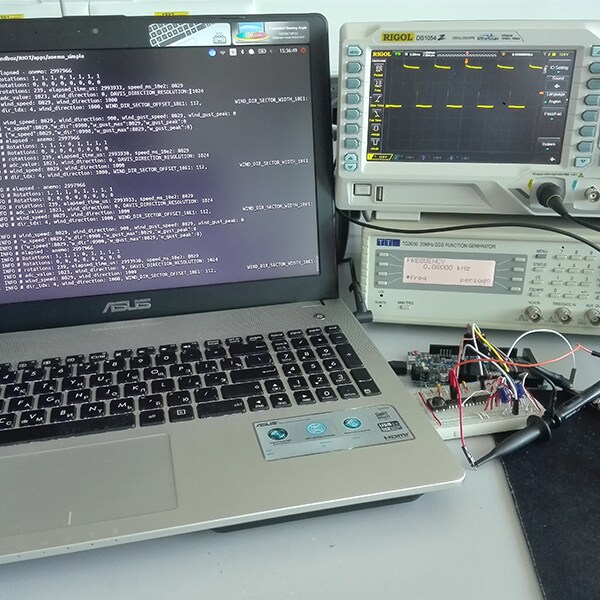Click the blue circular tray icon on the laptop

[212, 52]
